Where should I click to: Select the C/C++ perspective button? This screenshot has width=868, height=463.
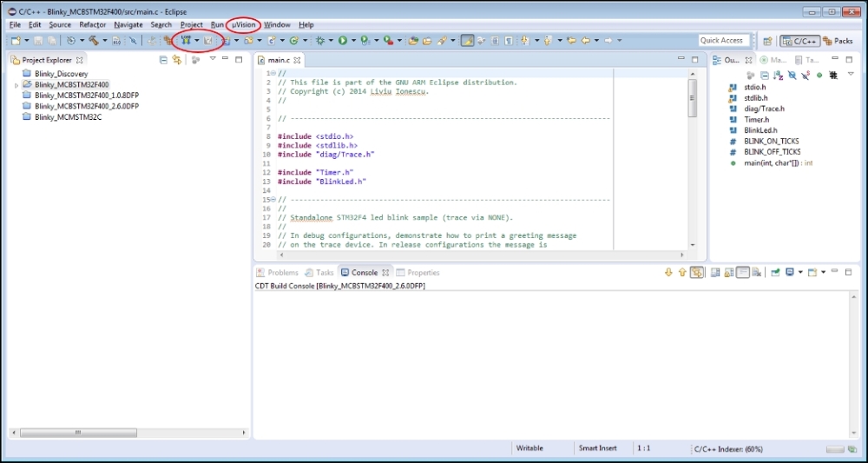[799, 41]
